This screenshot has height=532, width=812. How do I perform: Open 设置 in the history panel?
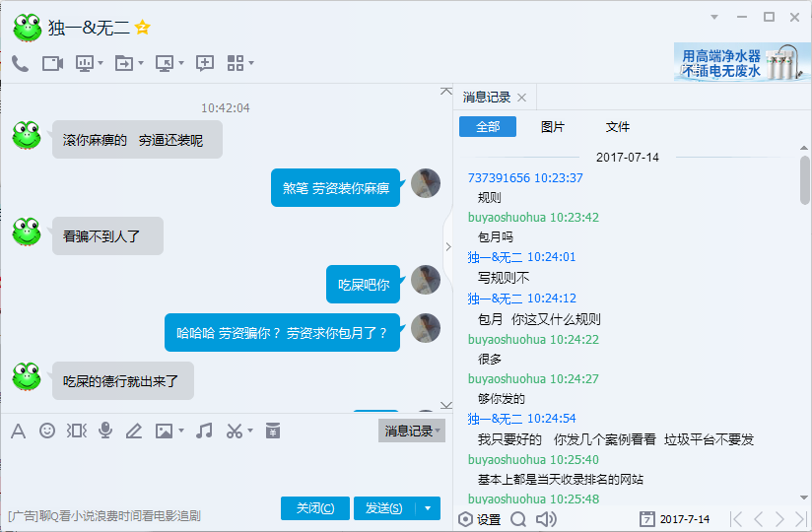pyautogui.click(x=480, y=519)
